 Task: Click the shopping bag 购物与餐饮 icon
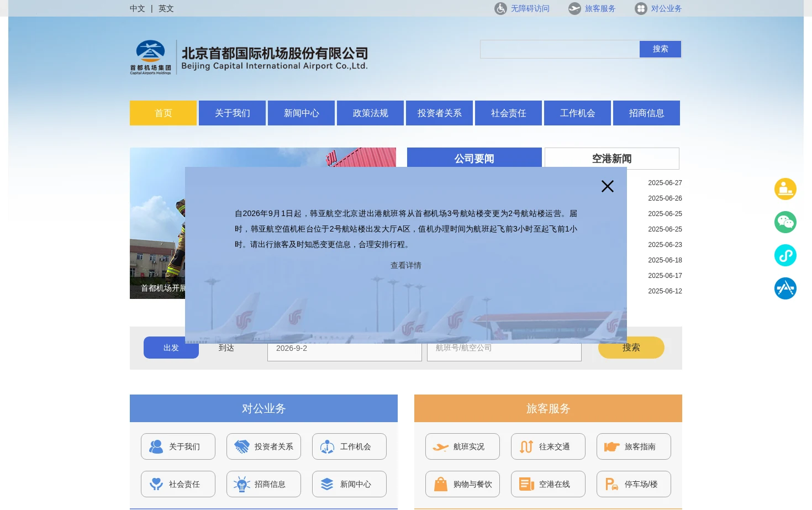(x=441, y=484)
